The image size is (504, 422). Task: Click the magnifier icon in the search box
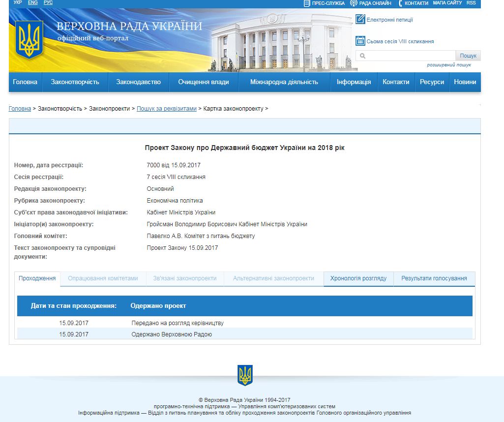(x=362, y=56)
